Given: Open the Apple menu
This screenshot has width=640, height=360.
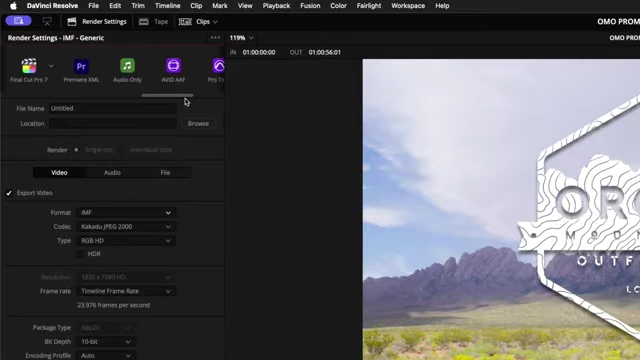Looking at the screenshot, I should point(13,6).
